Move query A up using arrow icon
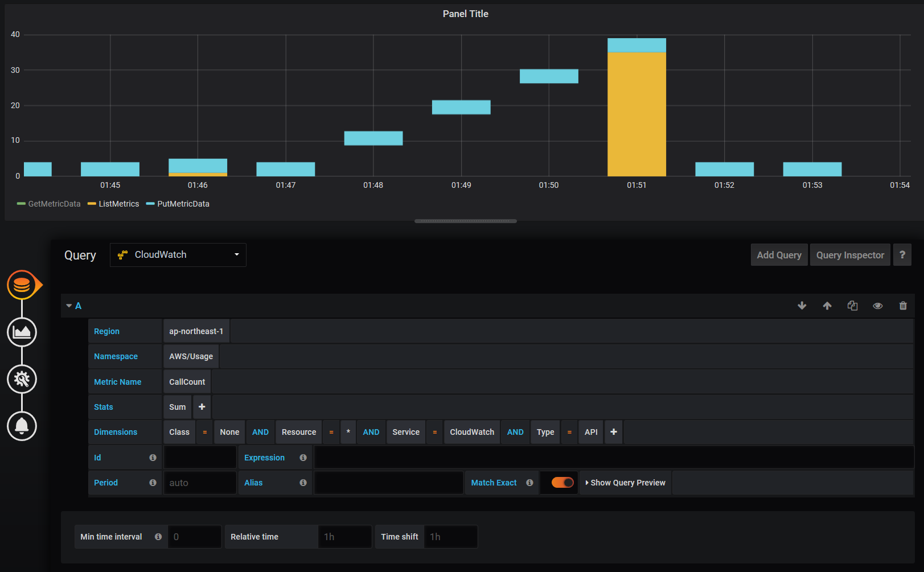This screenshot has height=572, width=924. (x=827, y=306)
